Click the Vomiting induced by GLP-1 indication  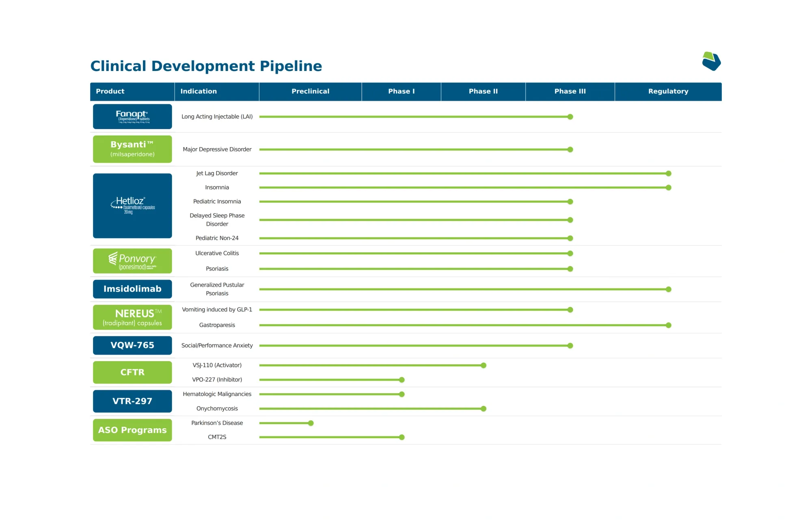coord(217,310)
